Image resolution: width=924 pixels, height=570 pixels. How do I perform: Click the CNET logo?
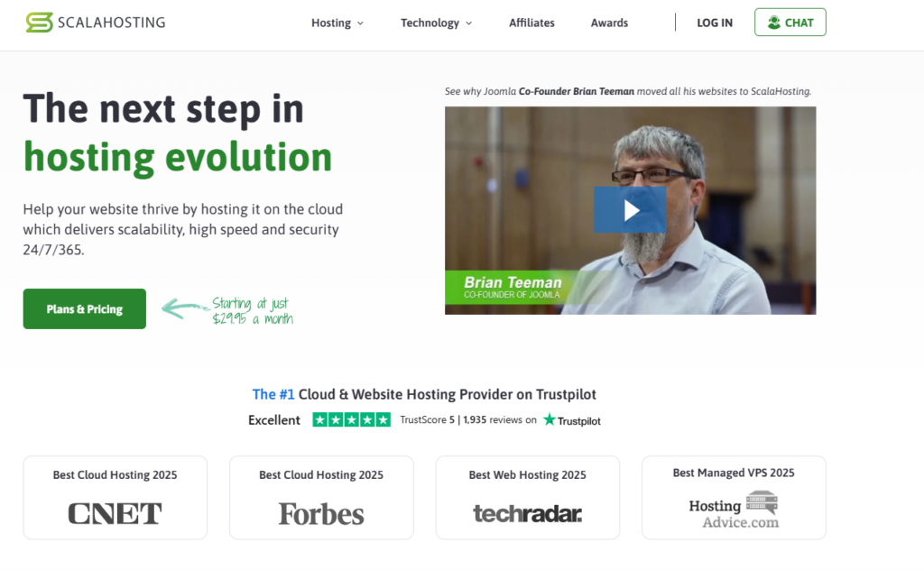point(115,513)
